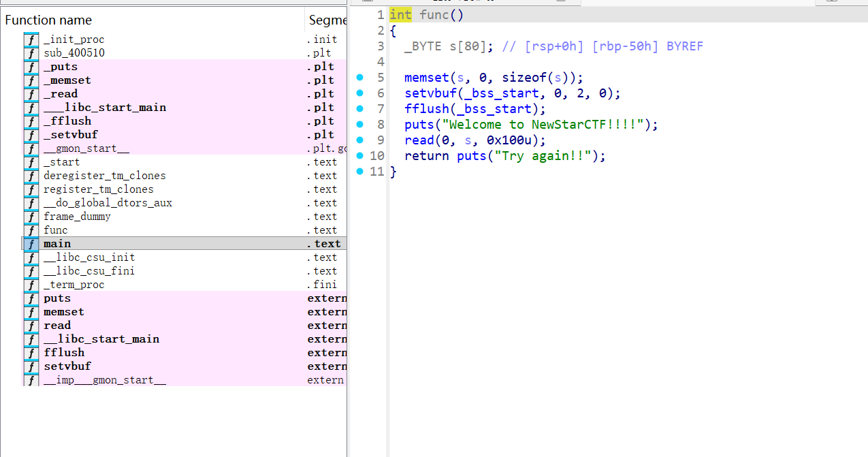Viewport: 868px width, 457px height.
Task: Toggle breakpoint dot on line 8
Action: click(360, 125)
